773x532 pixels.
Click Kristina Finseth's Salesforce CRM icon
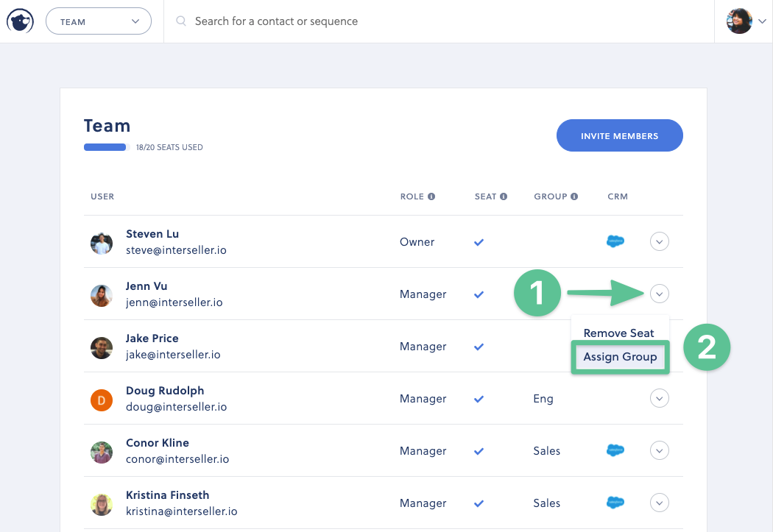(615, 502)
